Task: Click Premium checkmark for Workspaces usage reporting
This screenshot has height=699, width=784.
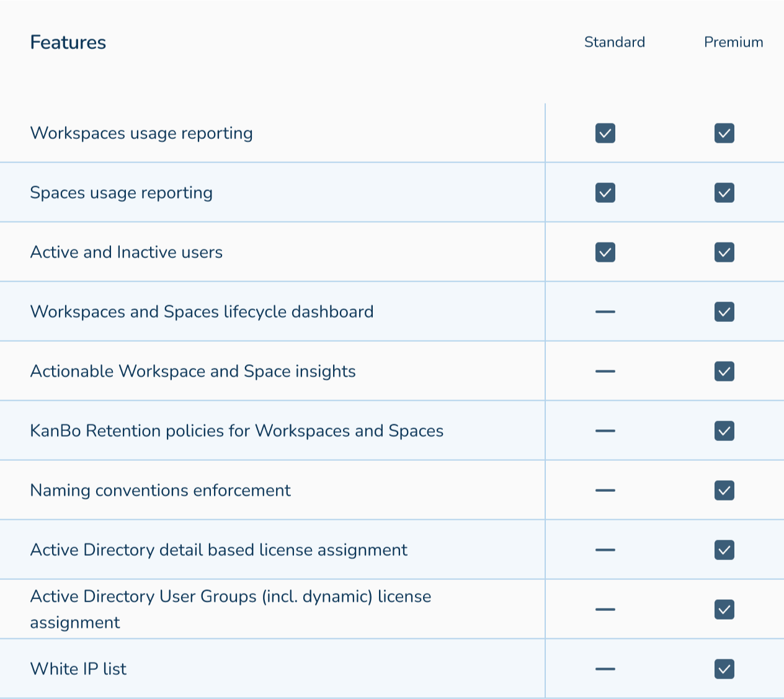Action: click(x=724, y=133)
